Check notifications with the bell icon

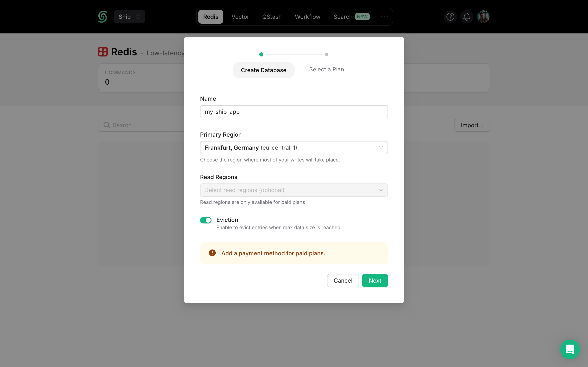click(467, 17)
